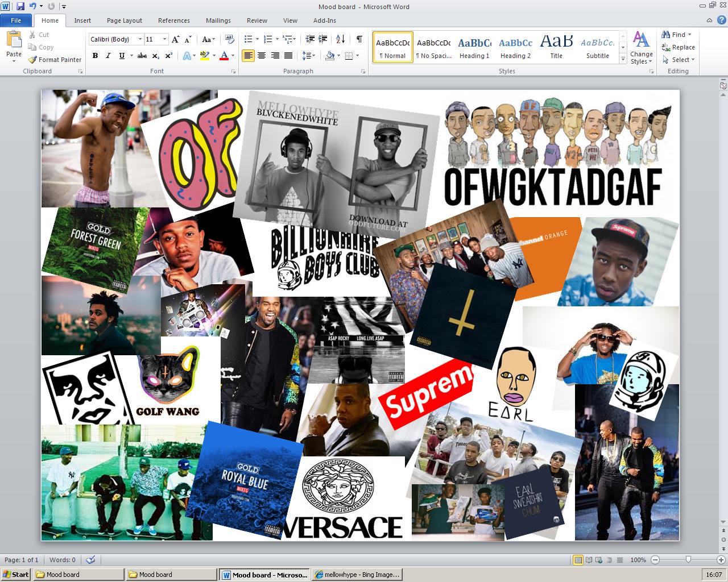This screenshot has height=582, width=728.
Task: Open the Change Case dropdown
Action: pos(209,39)
